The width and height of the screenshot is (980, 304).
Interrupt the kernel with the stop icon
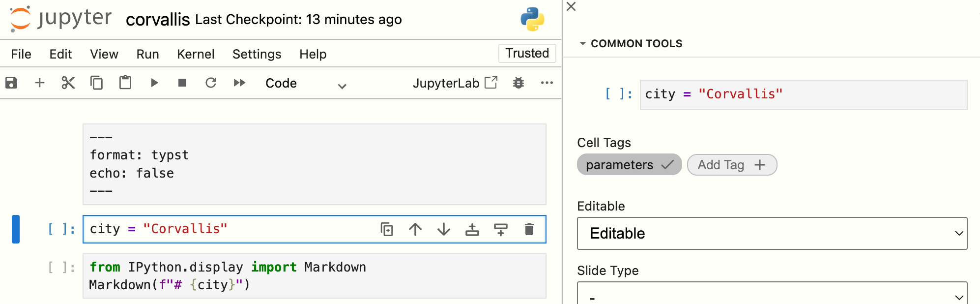click(182, 83)
